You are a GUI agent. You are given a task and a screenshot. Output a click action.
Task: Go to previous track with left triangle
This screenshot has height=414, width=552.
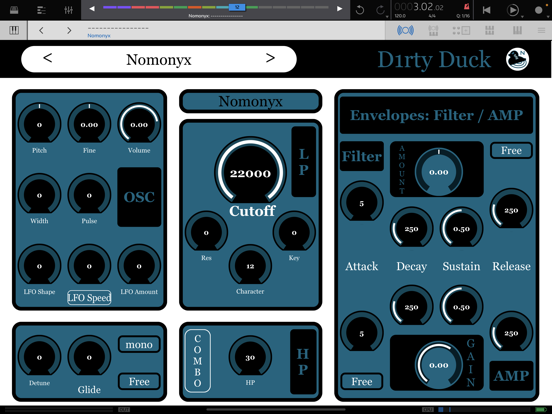click(92, 8)
